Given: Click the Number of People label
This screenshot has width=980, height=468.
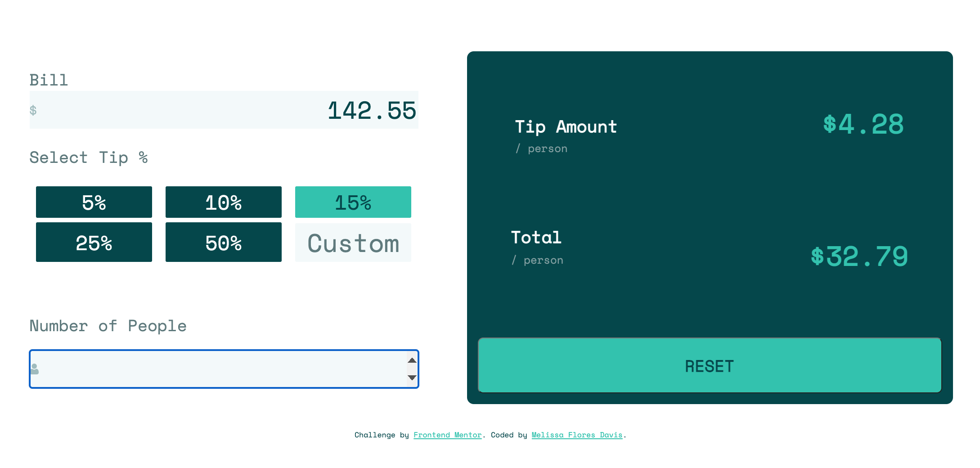Looking at the screenshot, I should 108,326.
